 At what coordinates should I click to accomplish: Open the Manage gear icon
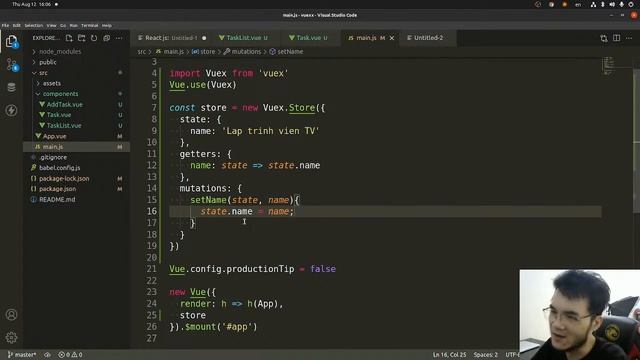point(11,338)
